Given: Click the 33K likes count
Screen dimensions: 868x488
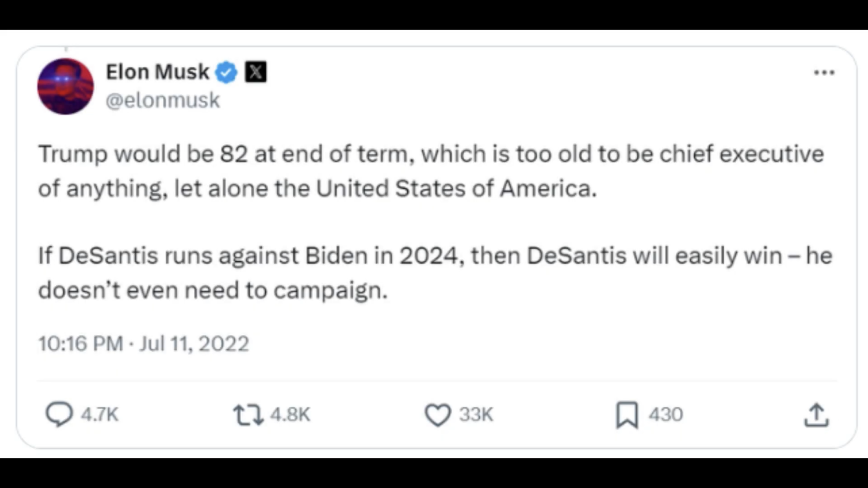Looking at the screenshot, I should [x=476, y=415].
